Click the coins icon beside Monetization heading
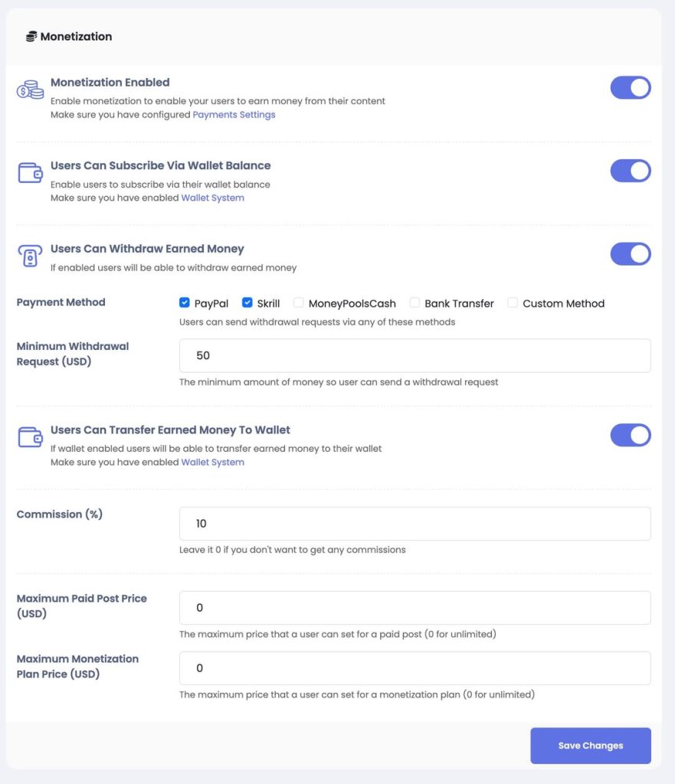This screenshot has height=784, width=675. 31,37
